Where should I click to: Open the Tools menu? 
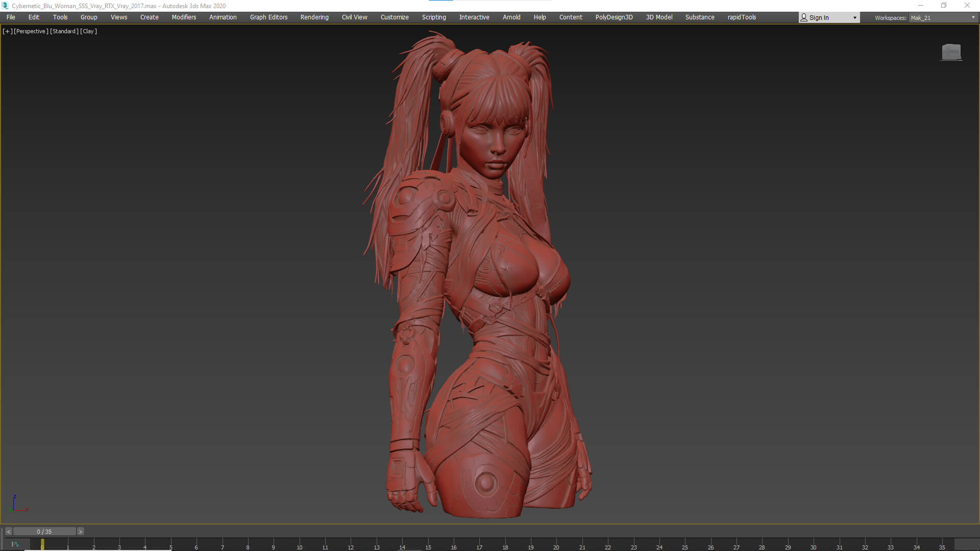[x=60, y=17]
